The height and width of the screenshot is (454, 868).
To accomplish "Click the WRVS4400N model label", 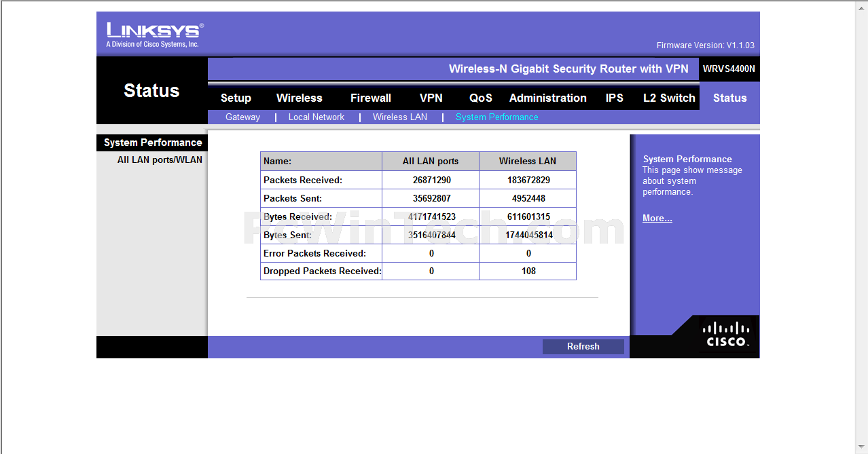I will (x=729, y=69).
